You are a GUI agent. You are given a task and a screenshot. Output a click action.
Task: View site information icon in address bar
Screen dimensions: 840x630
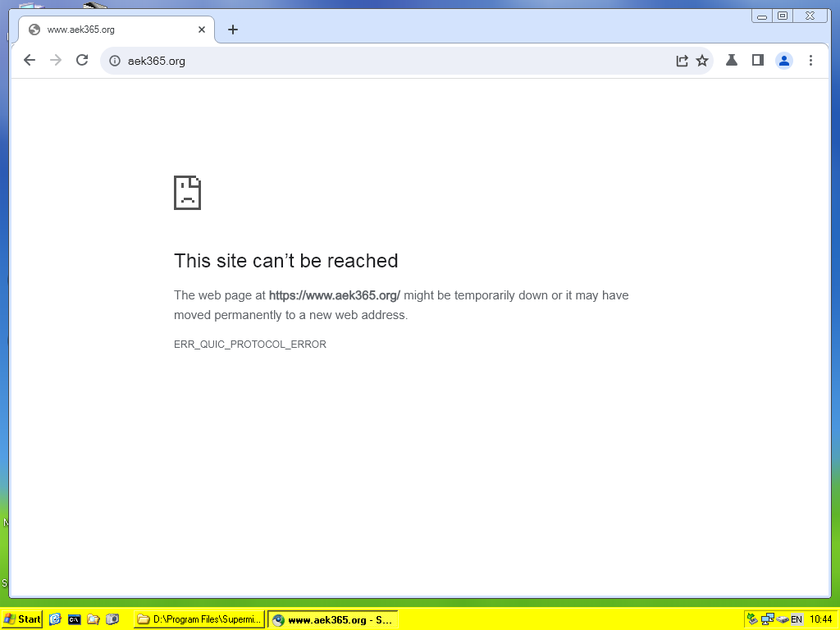tap(115, 61)
